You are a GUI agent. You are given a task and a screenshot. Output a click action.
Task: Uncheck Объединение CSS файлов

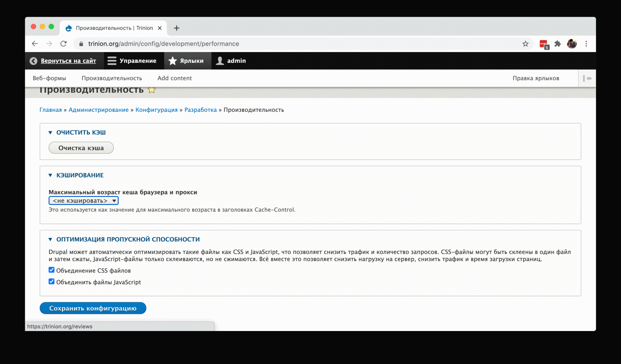click(x=51, y=270)
